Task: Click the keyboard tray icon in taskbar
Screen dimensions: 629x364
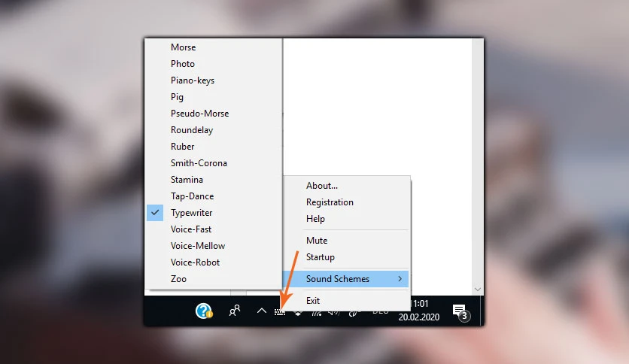Action: pyautogui.click(x=280, y=312)
